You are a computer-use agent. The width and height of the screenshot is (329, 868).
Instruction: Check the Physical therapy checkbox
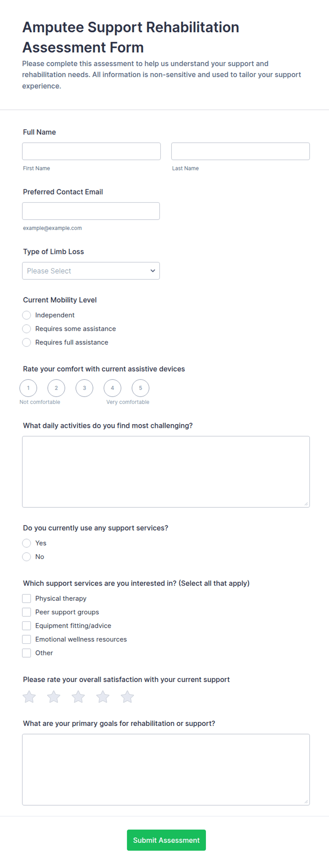pyautogui.click(x=27, y=598)
